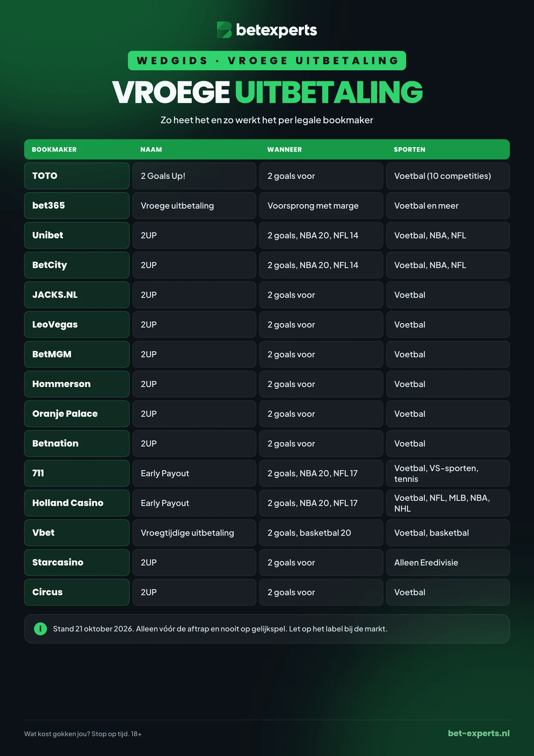Click the "Vroegtijdige uitbetaling" cell
This screenshot has height=756, width=534.
[194, 533]
